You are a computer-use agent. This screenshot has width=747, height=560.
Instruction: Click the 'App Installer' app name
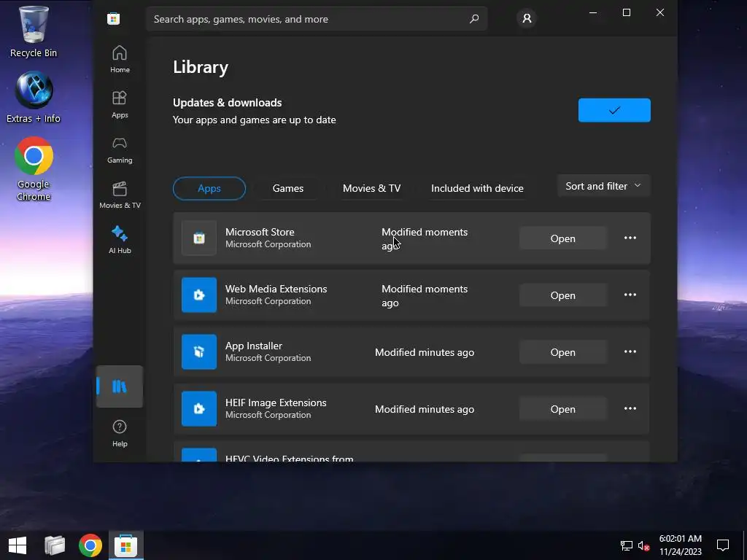(x=253, y=346)
